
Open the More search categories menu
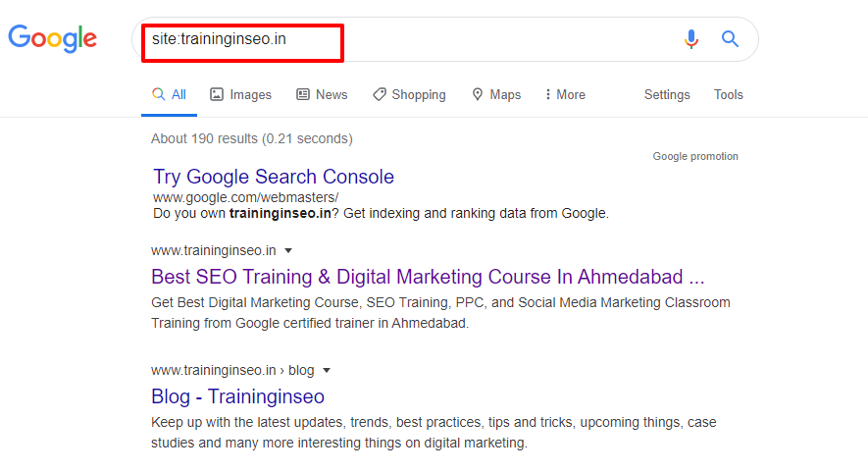tap(565, 95)
